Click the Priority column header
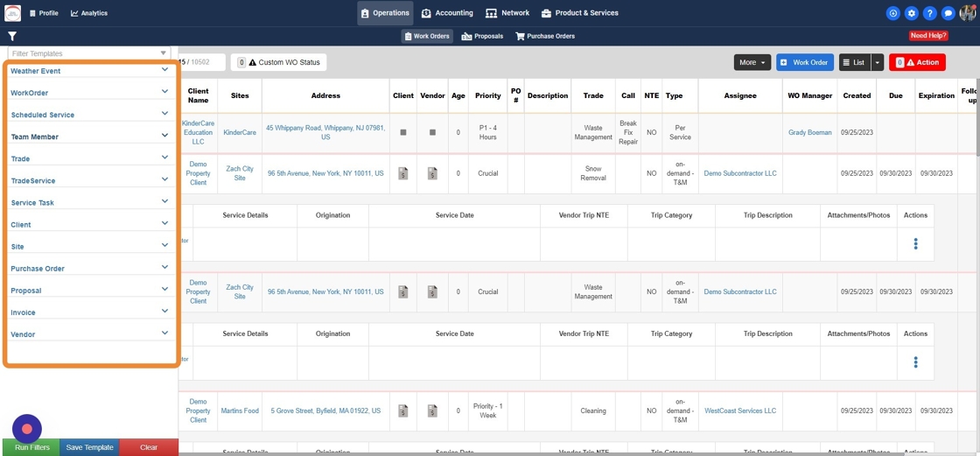 [488, 95]
